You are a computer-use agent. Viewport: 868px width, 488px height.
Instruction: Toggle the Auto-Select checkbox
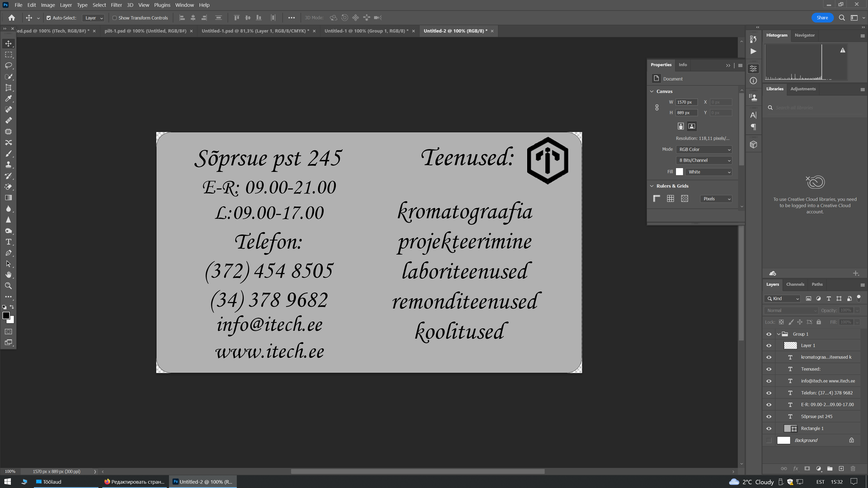tap(49, 18)
